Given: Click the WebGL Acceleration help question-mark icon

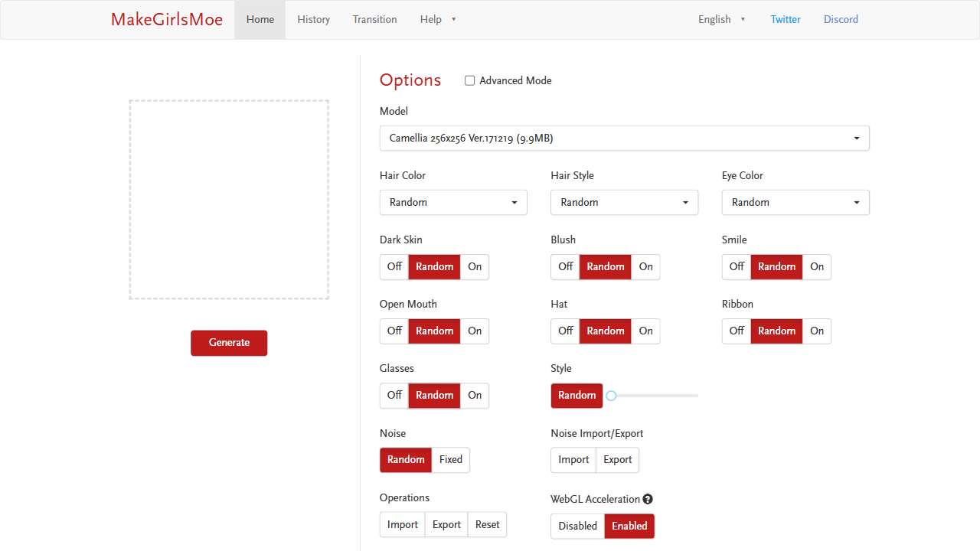Looking at the screenshot, I should point(648,499).
